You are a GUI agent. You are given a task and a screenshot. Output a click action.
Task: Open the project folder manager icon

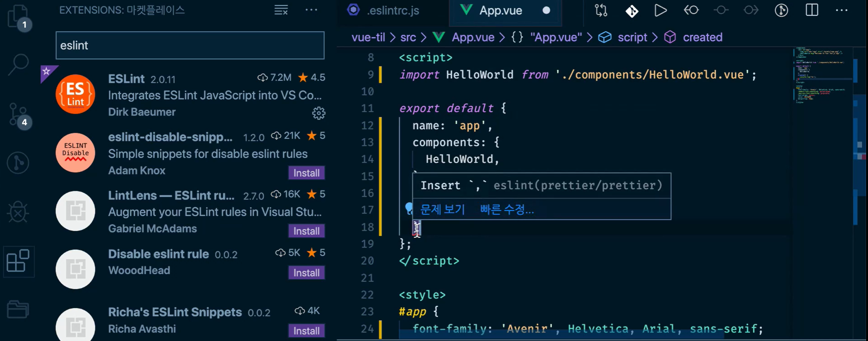pyautogui.click(x=18, y=309)
